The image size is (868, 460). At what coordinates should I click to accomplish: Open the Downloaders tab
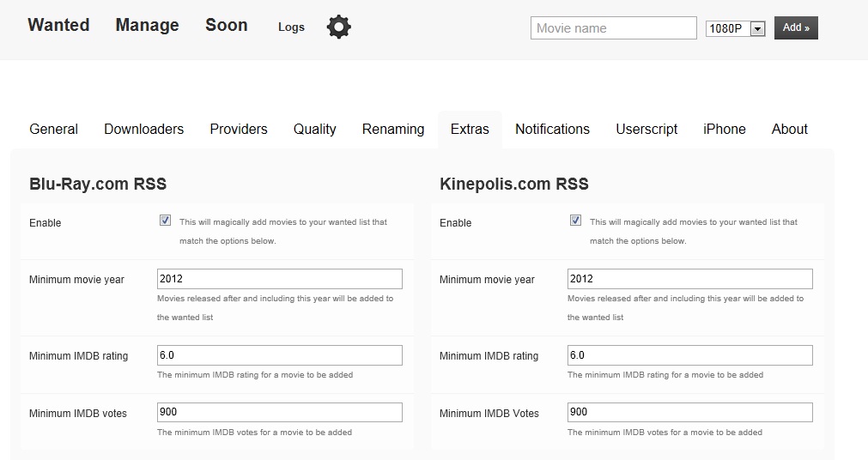143,129
